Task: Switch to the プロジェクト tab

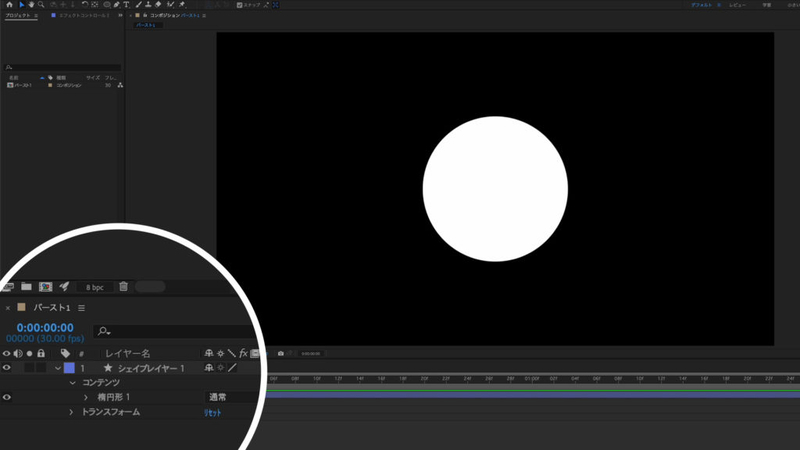Action: (18, 15)
